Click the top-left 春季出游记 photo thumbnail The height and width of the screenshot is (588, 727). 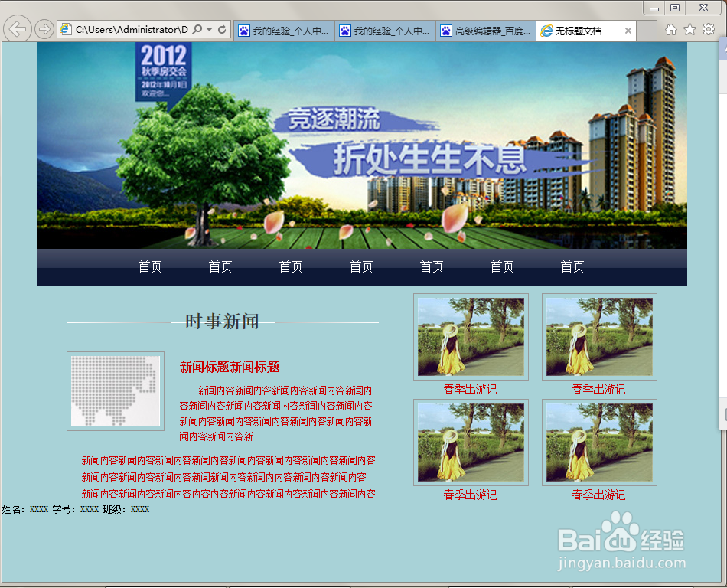coord(471,337)
